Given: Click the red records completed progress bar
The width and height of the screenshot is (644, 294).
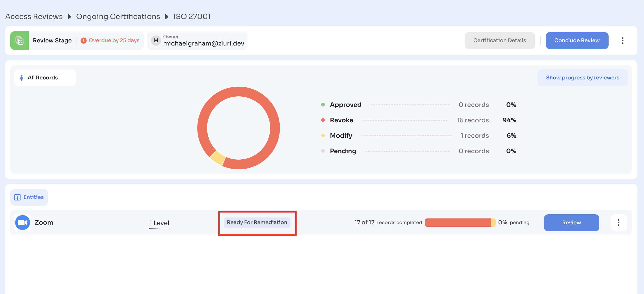Looking at the screenshot, I should pyautogui.click(x=458, y=223).
